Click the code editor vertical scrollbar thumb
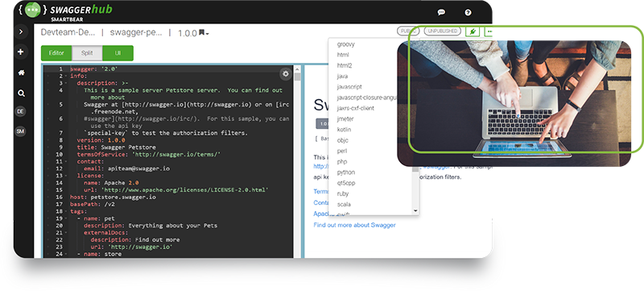The height and width of the screenshot is (291, 644). point(297,77)
